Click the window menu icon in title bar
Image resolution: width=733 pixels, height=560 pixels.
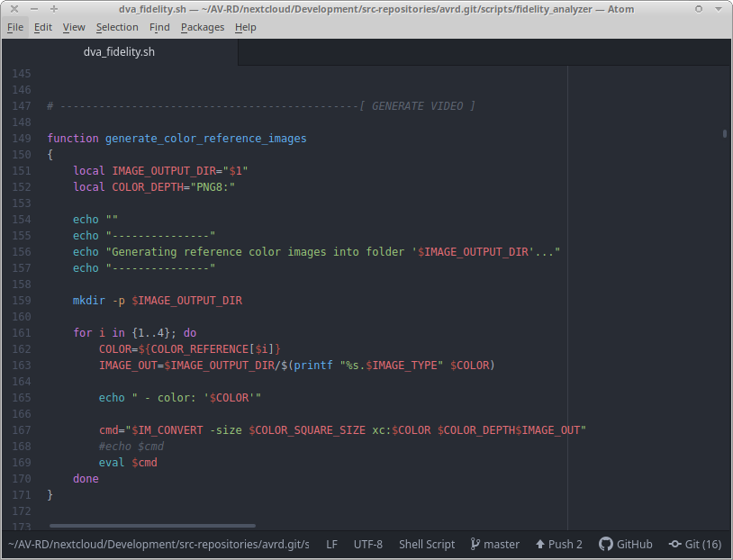[x=10, y=9]
